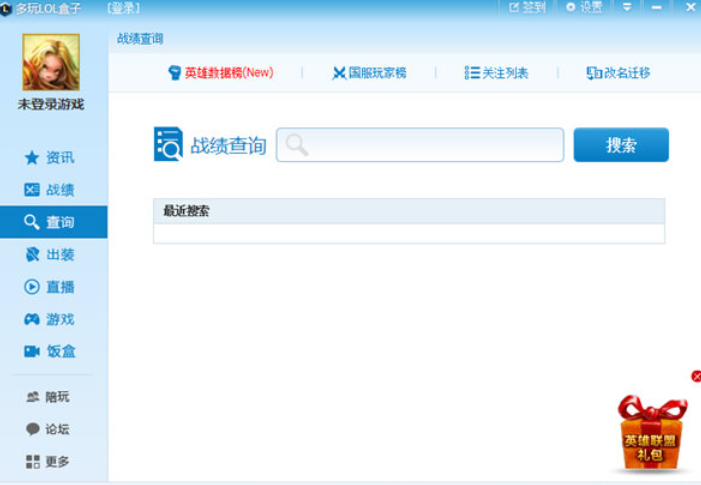Click the 未登录游戏 status text
This screenshot has width=701, height=485.
[x=51, y=104]
